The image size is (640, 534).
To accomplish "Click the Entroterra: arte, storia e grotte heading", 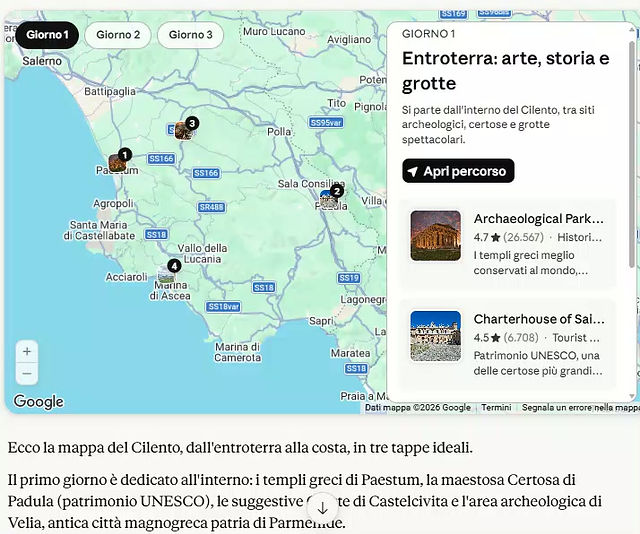I will pyautogui.click(x=506, y=71).
